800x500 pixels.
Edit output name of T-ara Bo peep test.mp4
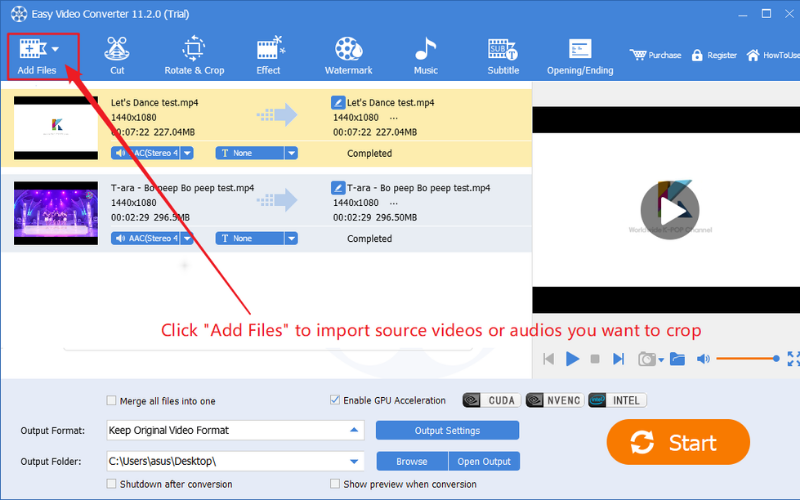click(x=338, y=188)
